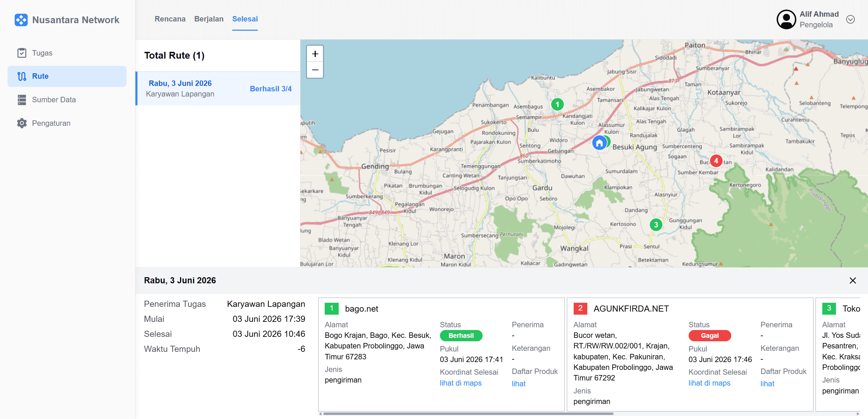Click Pukul 03 Juni 2026 17:41
The image size is (868, 419).
click(471, 359)
